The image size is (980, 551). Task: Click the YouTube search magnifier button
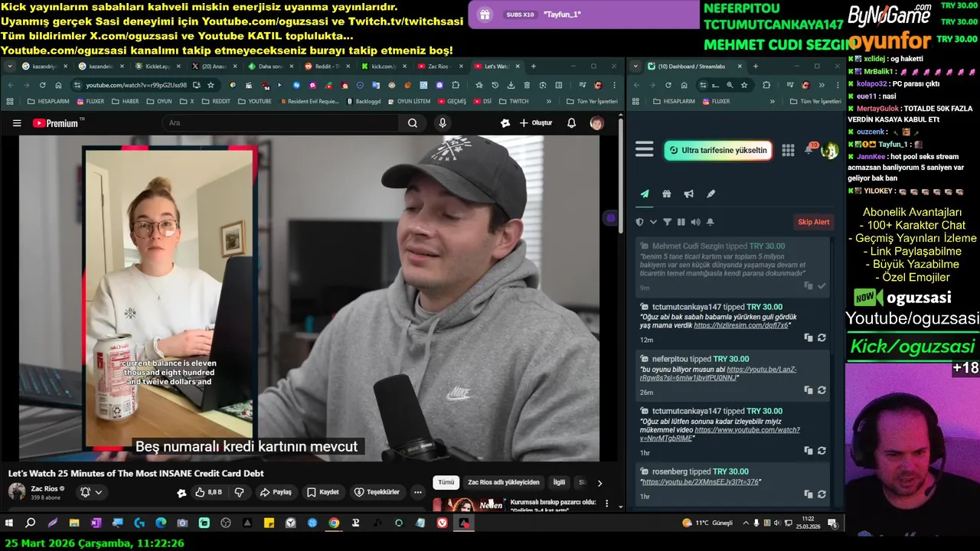413,123
